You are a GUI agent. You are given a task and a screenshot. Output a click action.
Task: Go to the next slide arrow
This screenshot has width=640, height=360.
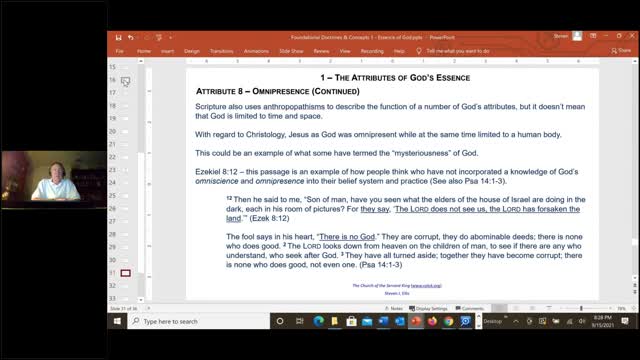coord(635,292)
